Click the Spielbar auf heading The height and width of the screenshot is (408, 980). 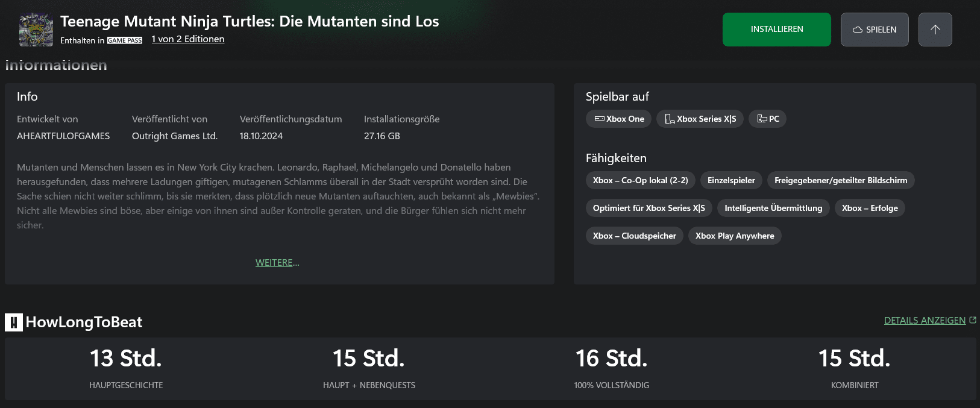tap(617, 96)
